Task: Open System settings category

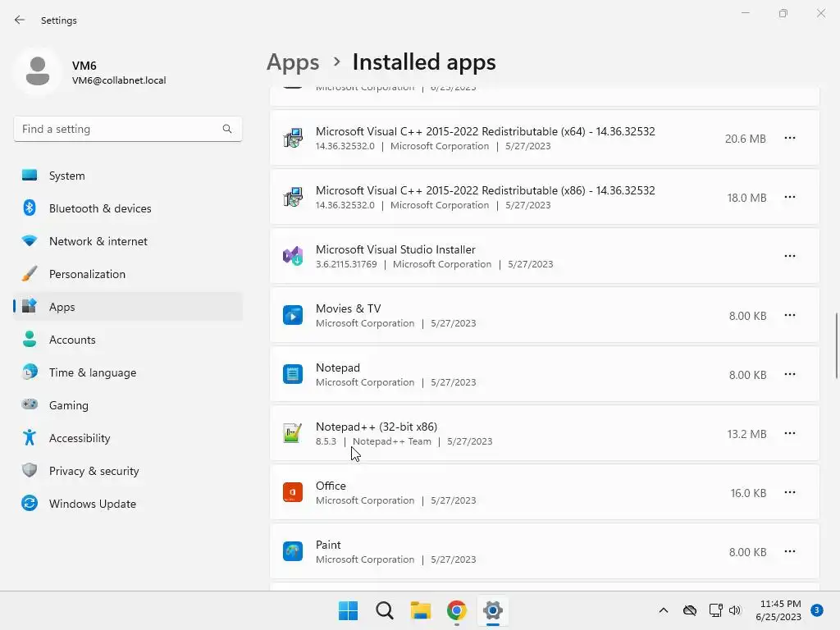Action: coord(128,176)
